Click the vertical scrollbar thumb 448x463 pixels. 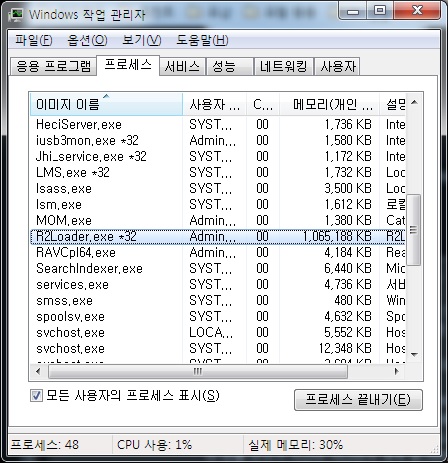(x=414, y=230)
